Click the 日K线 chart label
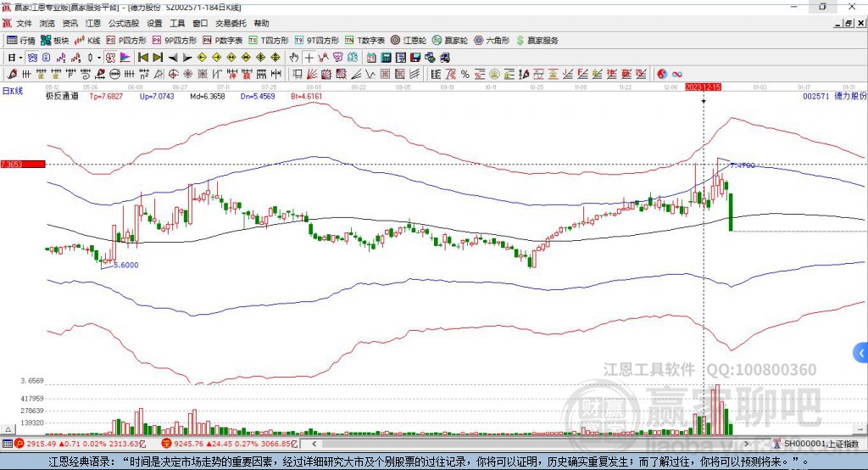 [13, 91]
